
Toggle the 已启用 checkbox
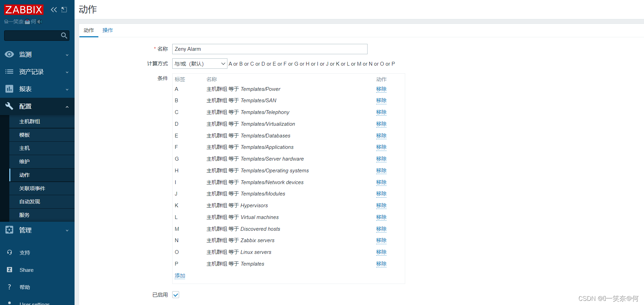[x=176, y=295]
